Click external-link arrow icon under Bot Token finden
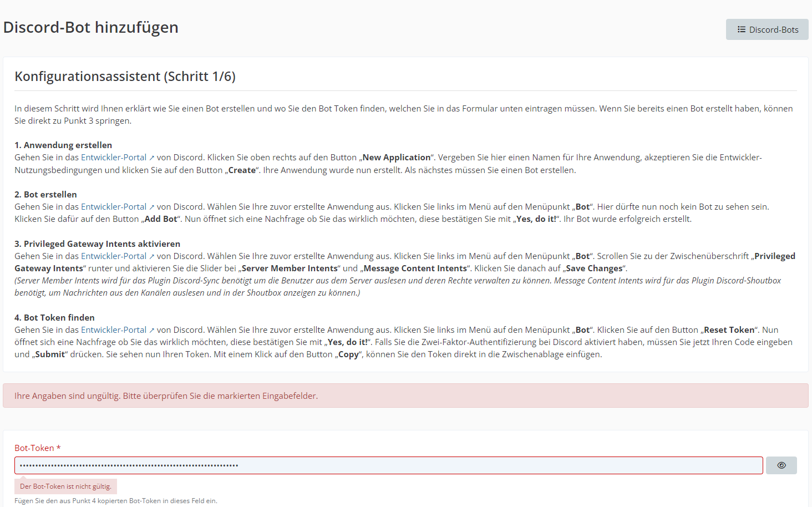 pyautogui.click(x=152, y=331)
